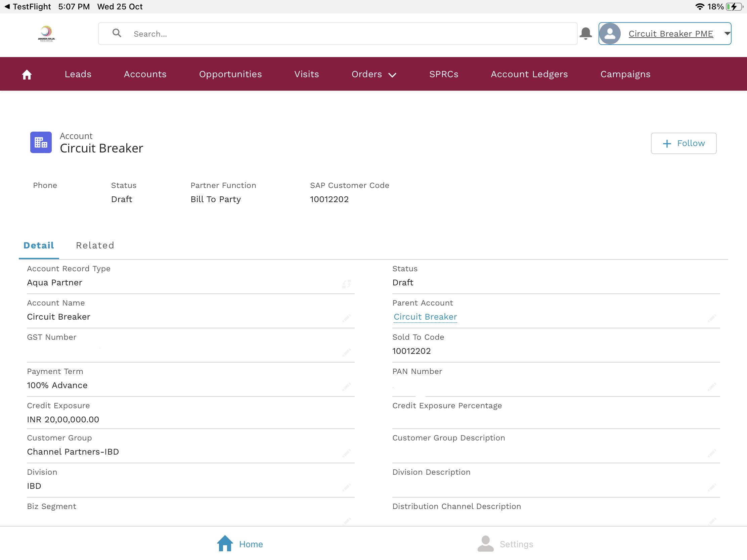Click the 5:07 PM clock
This screenshot has height=560, width=747.
[74, 6]
